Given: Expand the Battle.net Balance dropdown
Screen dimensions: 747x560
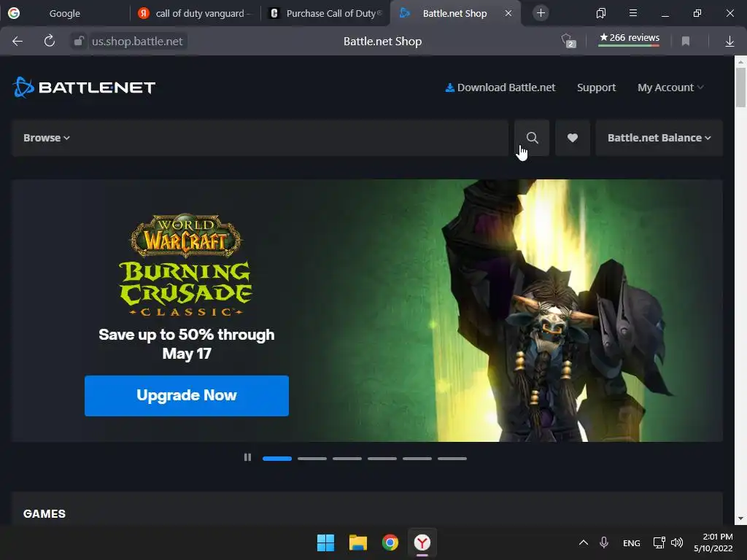Looking at the screenshot, I should click(659, 138).
